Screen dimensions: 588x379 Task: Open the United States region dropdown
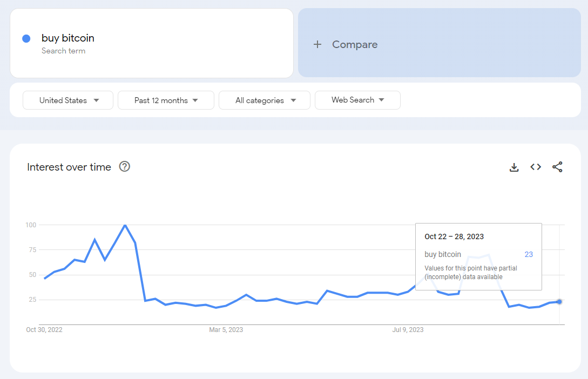point(68,100)
